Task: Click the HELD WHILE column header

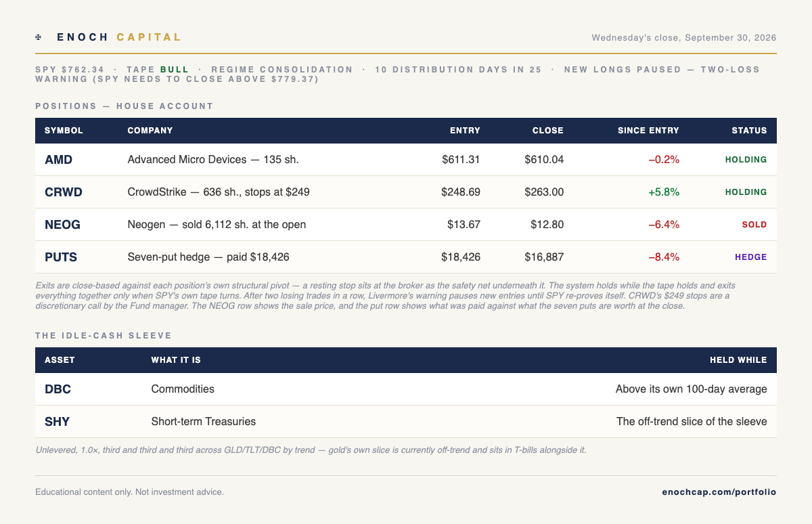Action: pos(738,360)
